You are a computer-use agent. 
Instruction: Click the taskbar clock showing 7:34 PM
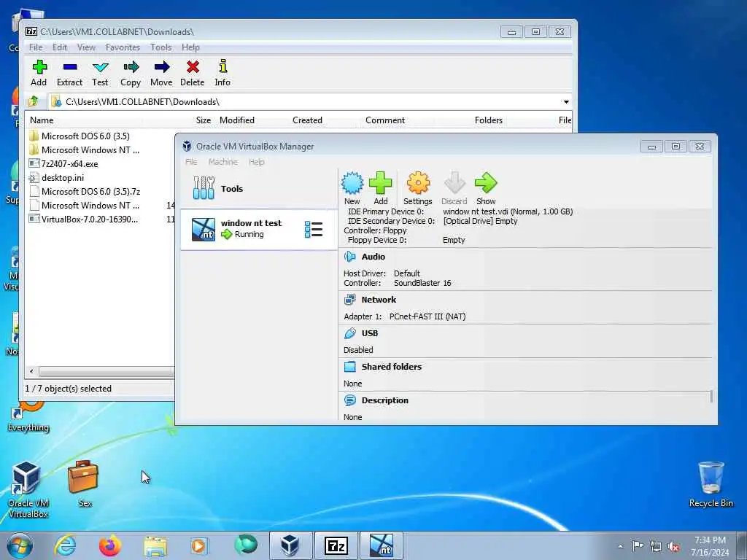click(x=710, y=546)
